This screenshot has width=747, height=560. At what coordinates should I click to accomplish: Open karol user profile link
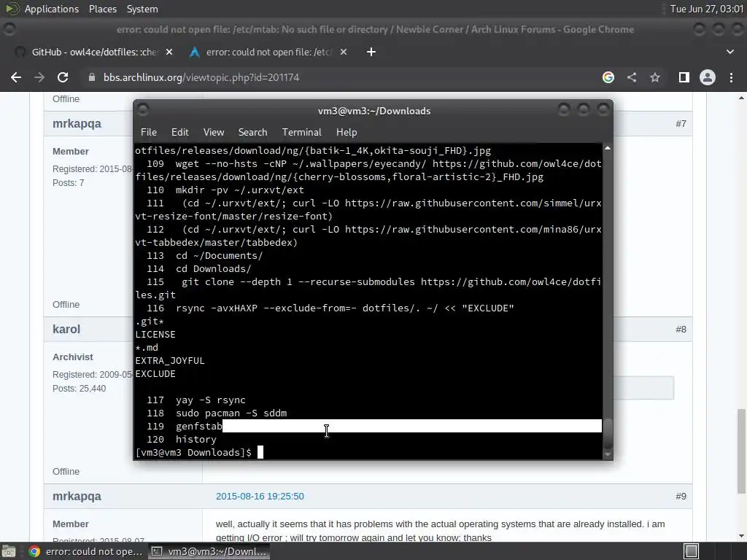click(x=66, y=329)
